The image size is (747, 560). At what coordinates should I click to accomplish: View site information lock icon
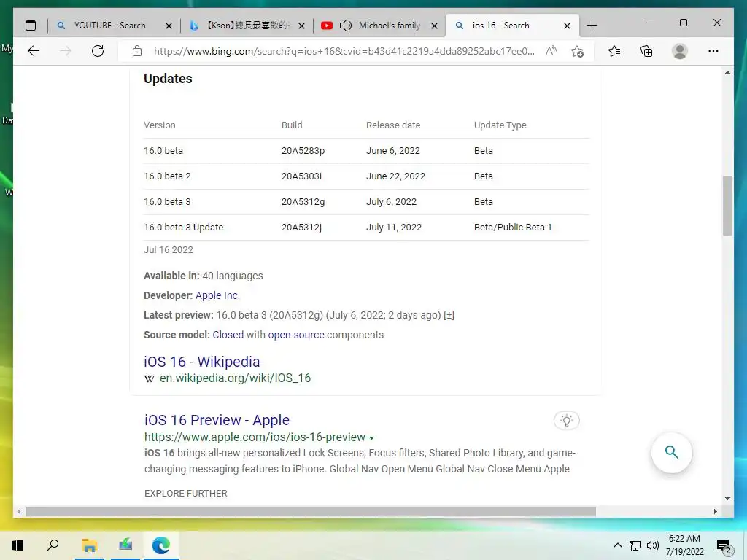[137, 51]
